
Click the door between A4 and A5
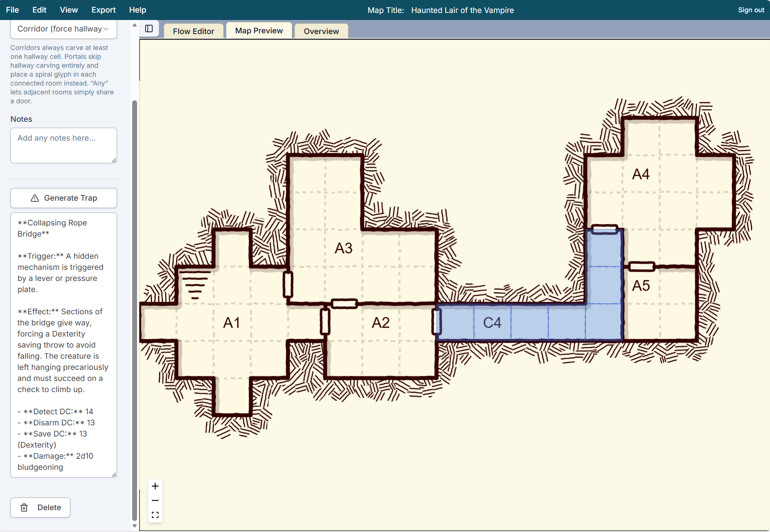tap(641, 266)
